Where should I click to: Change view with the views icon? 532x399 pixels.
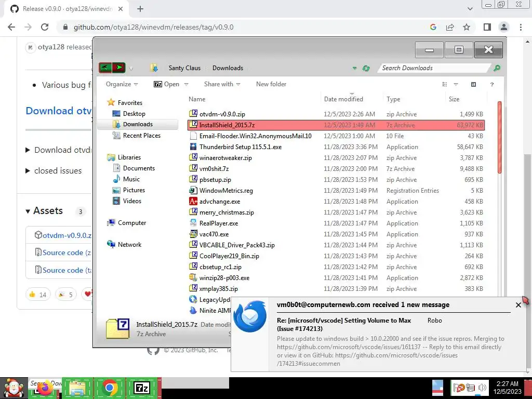445,85
